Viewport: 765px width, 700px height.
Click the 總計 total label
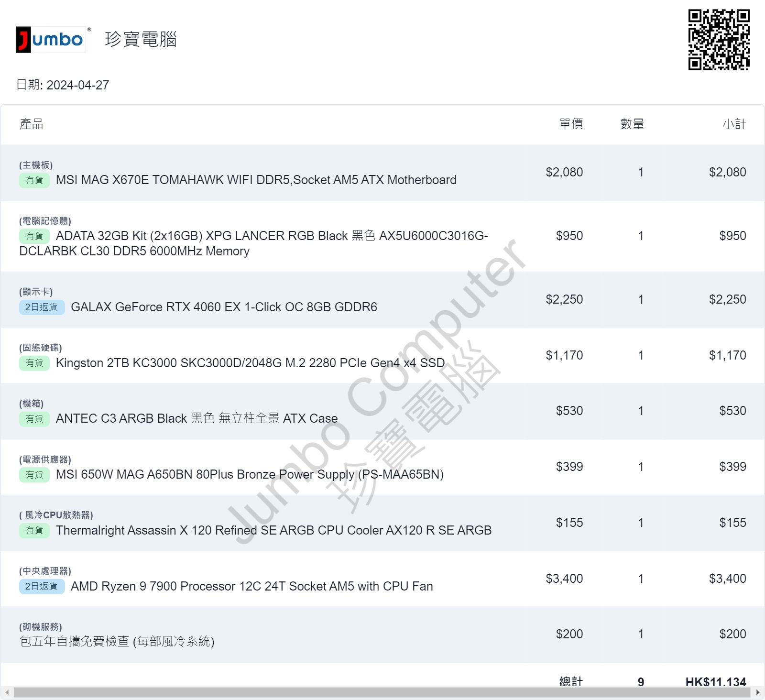571,682
